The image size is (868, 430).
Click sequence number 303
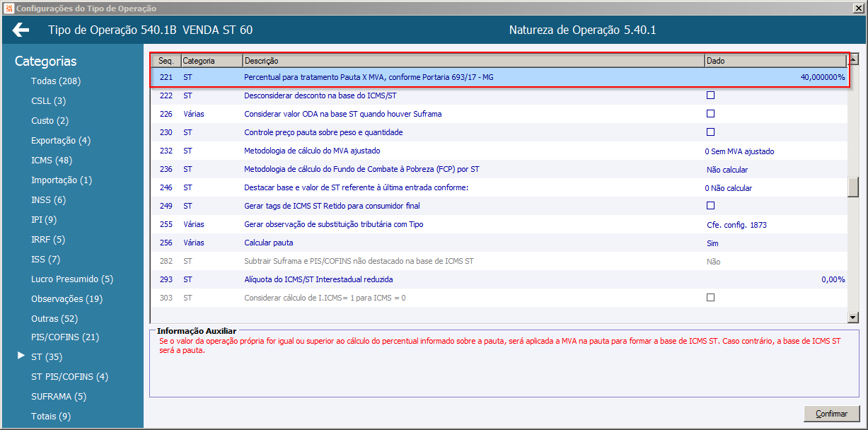click(x=166, y=298)
